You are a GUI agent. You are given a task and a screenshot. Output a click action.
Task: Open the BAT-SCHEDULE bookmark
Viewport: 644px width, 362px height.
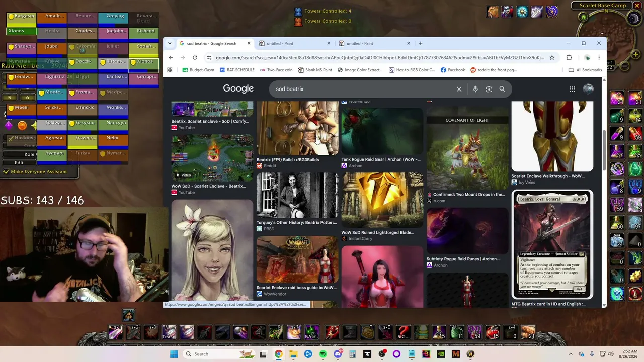point(237,70)
